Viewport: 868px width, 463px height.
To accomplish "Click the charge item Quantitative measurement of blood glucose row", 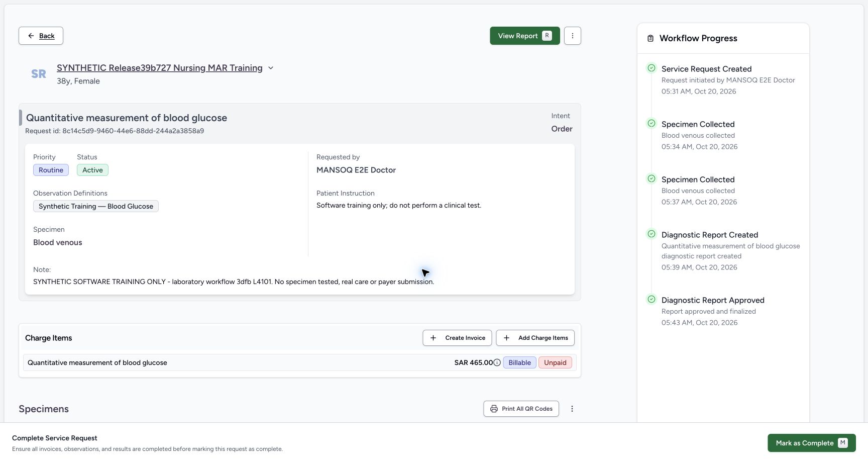I will pyautogui.click(x=299, y=362).
